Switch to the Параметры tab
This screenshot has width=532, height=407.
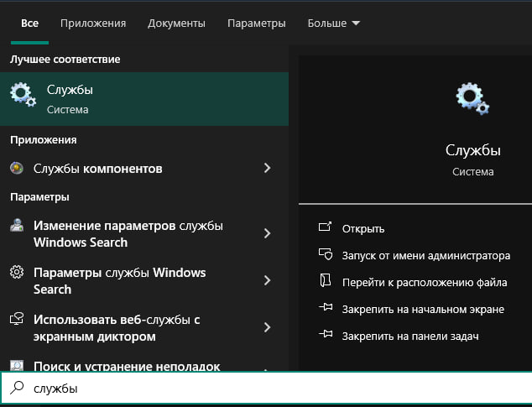click(x=257, y=23)
